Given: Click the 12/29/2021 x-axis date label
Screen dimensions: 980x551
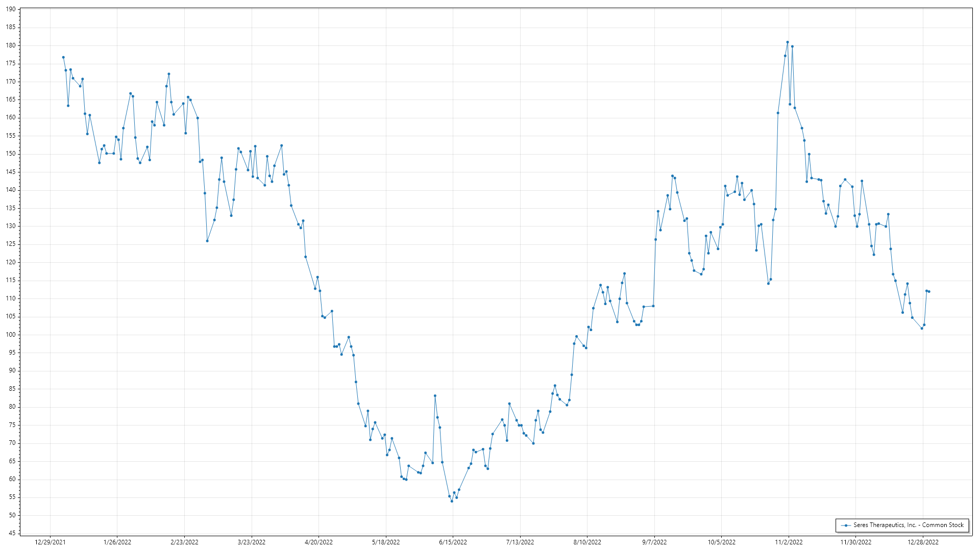Looking at the screenshot, I should pyautogui.click(x=50, y=542).
